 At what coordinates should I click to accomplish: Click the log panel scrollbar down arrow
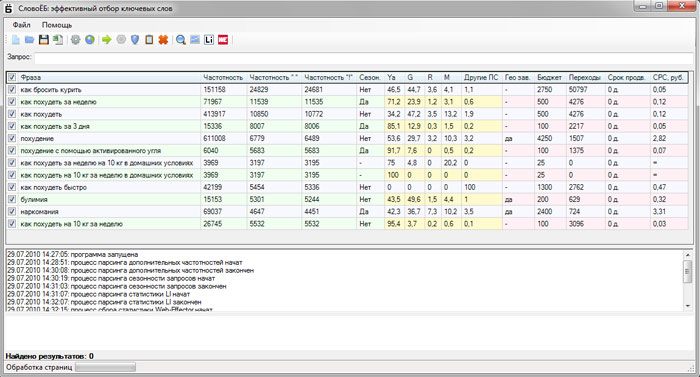tap(688, 306)
